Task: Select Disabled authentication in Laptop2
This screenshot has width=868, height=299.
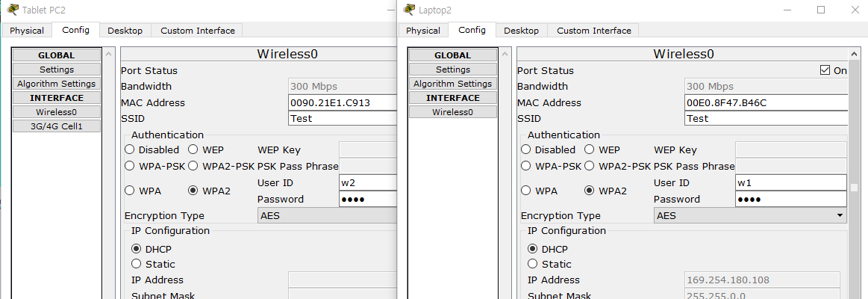Action: 526,149
